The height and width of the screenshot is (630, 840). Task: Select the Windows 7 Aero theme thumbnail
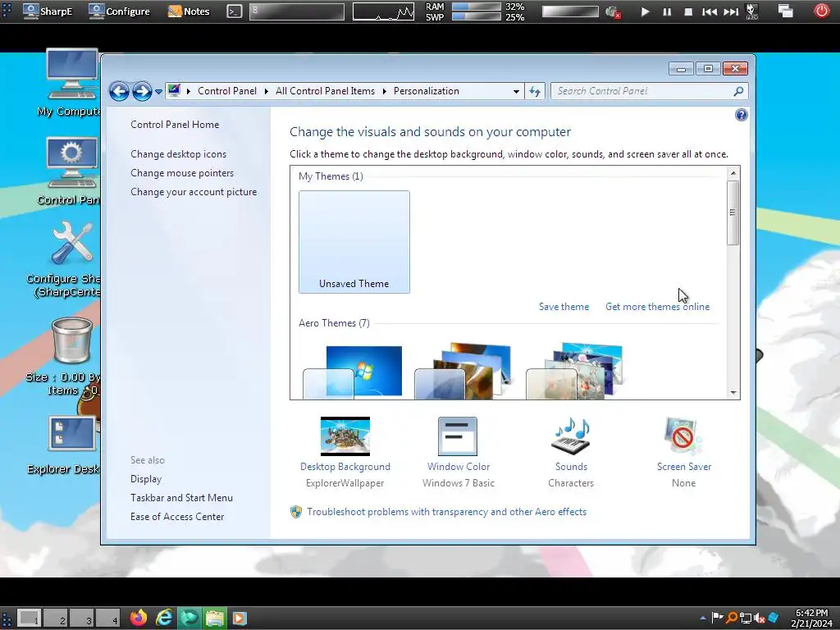pos(353,372)
